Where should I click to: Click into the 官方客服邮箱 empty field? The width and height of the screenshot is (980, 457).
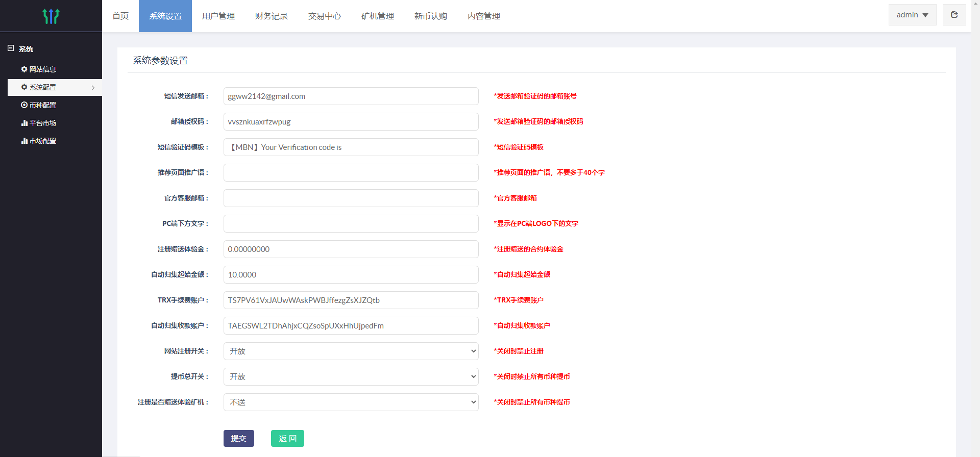click(351, 198)
